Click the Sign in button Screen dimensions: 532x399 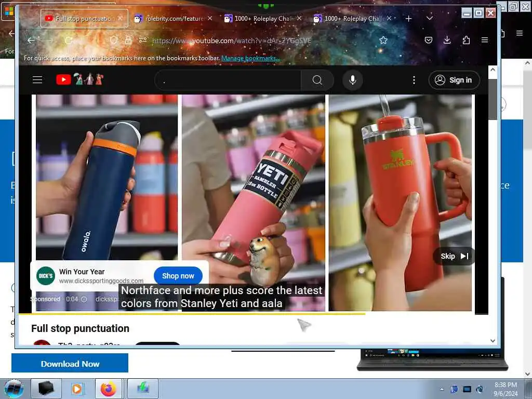[x=454, y=80]
